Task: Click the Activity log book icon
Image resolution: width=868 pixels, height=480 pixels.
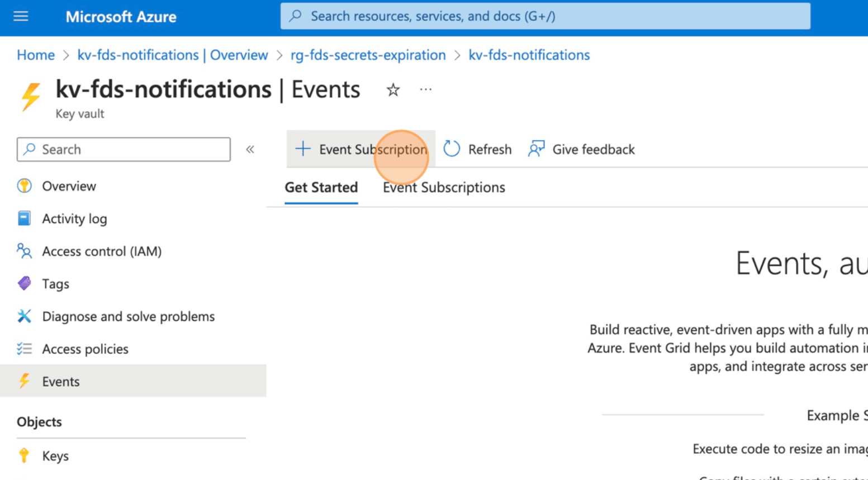Action: tap(24, 218)
